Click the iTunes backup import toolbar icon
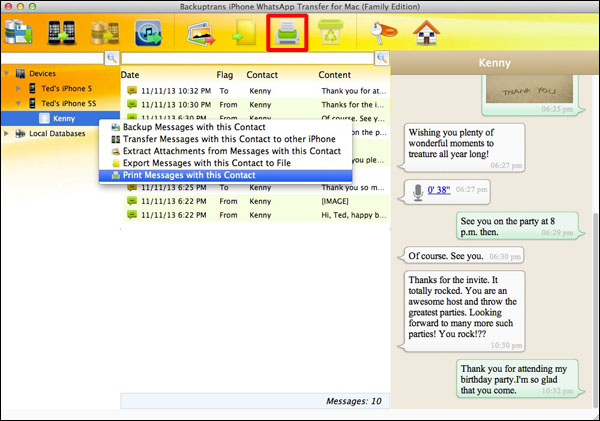The image size is (600, 421). 148,33
